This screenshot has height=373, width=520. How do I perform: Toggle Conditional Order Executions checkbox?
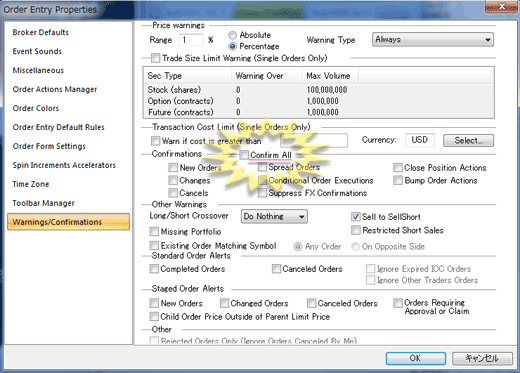pyautogui.click(x=262, y=180)
